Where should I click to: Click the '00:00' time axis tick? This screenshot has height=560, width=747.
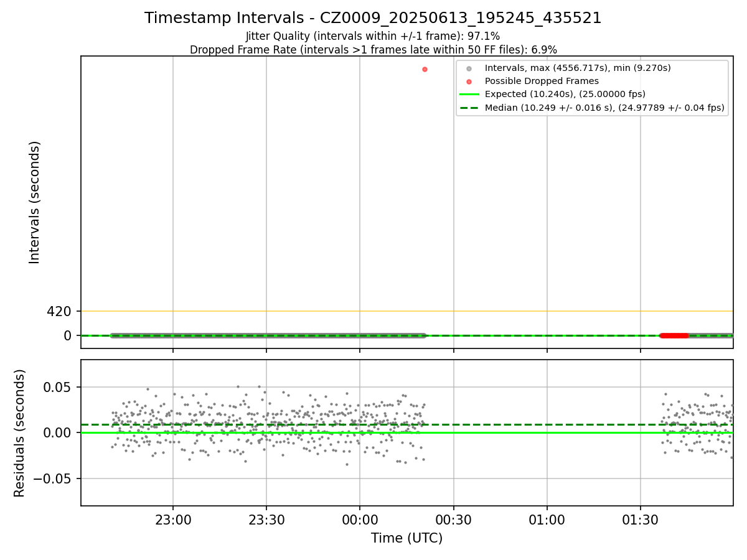[360, 520]
